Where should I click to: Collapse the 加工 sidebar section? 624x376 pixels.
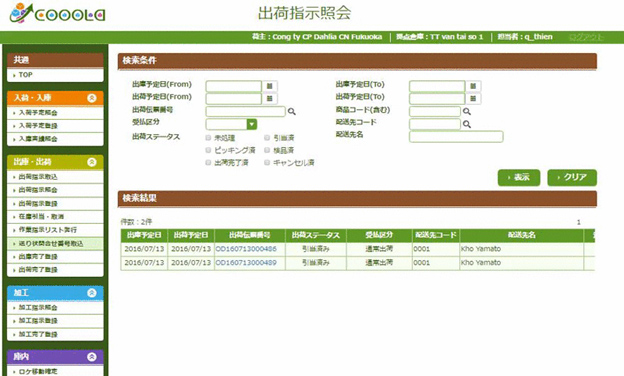point(92,293)
